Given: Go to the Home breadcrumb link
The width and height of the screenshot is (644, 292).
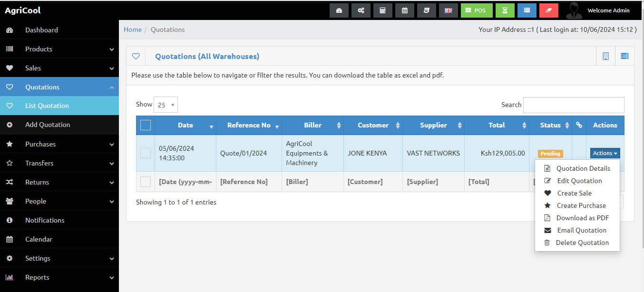Looking at the screenshot, I should pos(133,29).
